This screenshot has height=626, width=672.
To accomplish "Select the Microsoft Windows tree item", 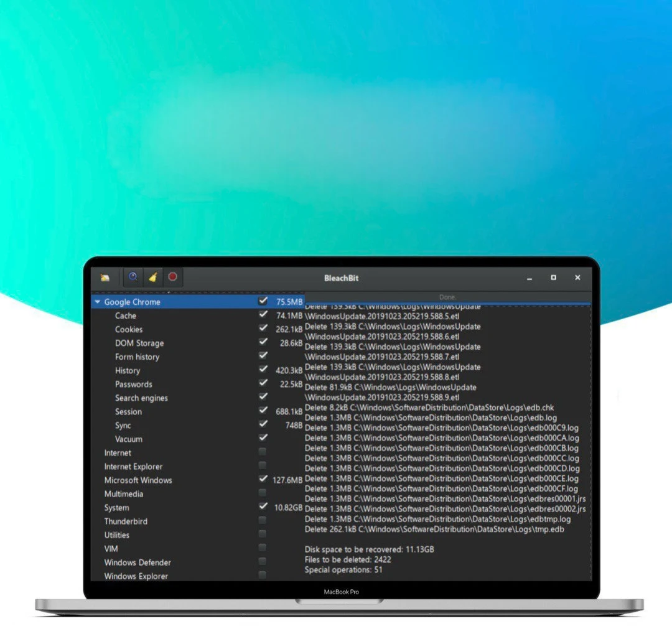I will coord(138,480).
